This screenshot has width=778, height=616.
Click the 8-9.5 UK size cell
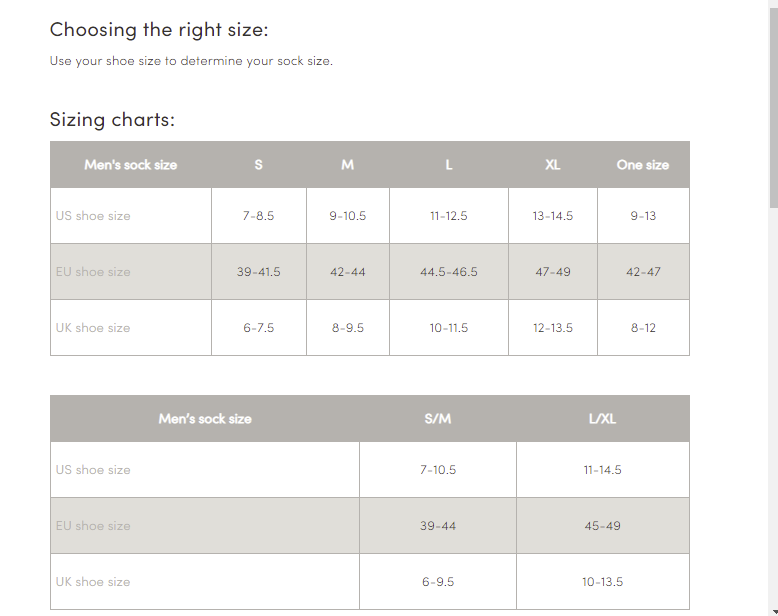[348, 328]
